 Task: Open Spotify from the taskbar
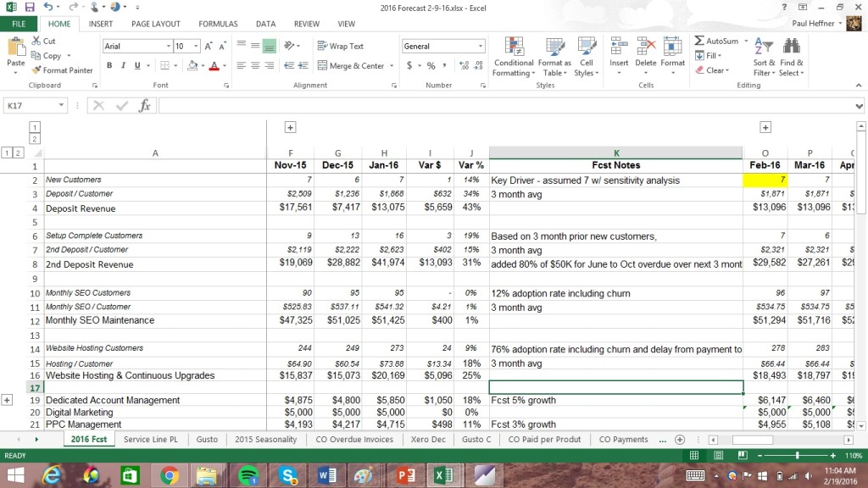[x=248, y=475]
